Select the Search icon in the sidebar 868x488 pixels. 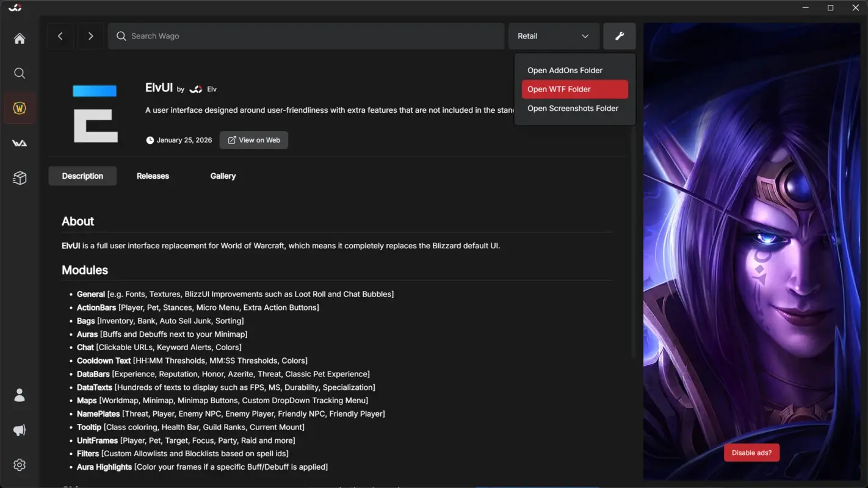point(19,73)
